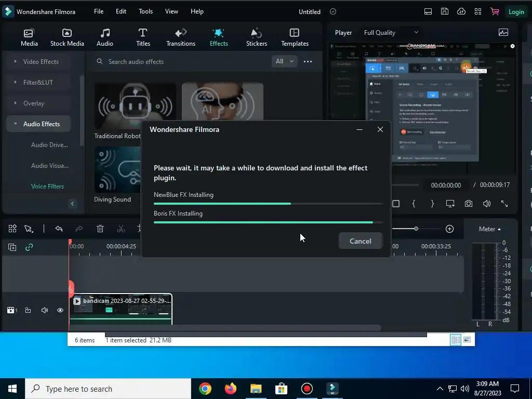
Task: Mark in point with left brace
Action: click(414, 204)
